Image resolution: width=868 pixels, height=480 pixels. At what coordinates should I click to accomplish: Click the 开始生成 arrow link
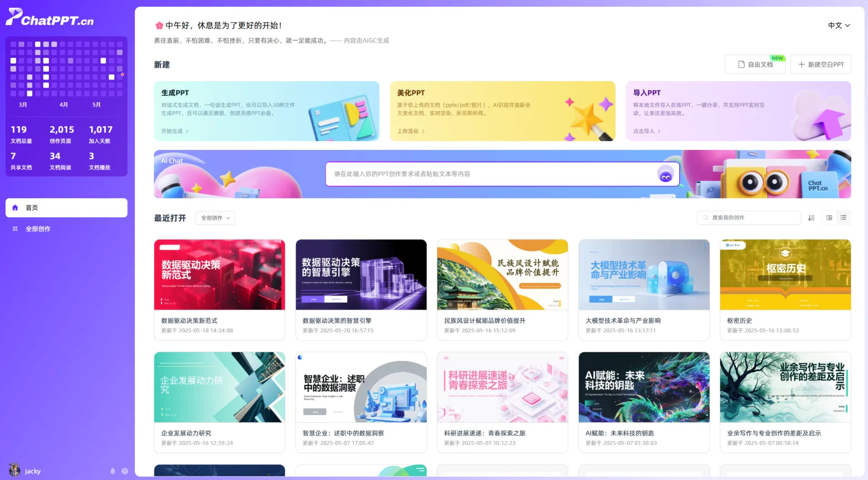tap(175, 132)
